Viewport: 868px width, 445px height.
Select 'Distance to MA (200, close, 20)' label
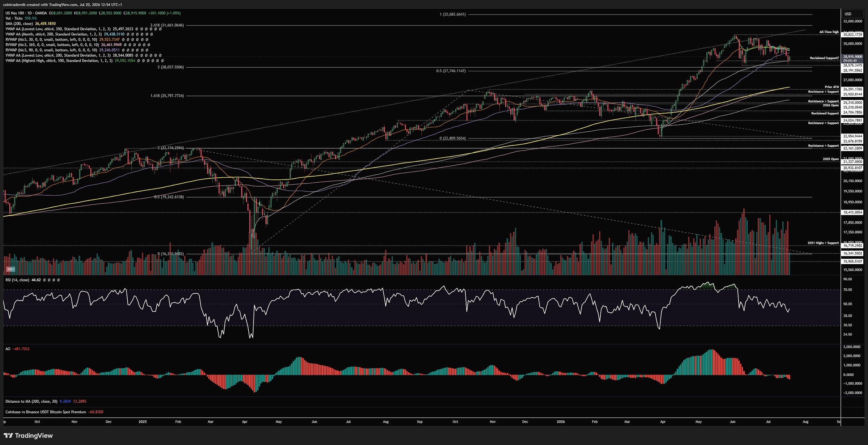tap(31, 402)
